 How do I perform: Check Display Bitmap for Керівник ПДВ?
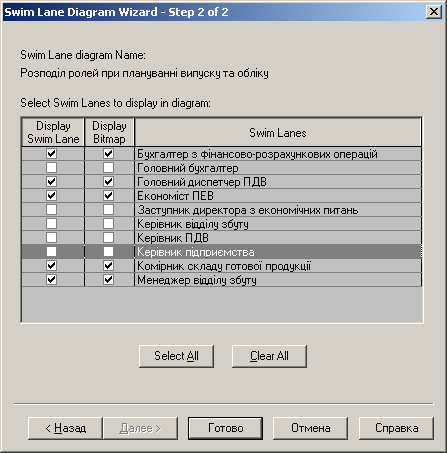pyautogui.click(x=108, y=238)
